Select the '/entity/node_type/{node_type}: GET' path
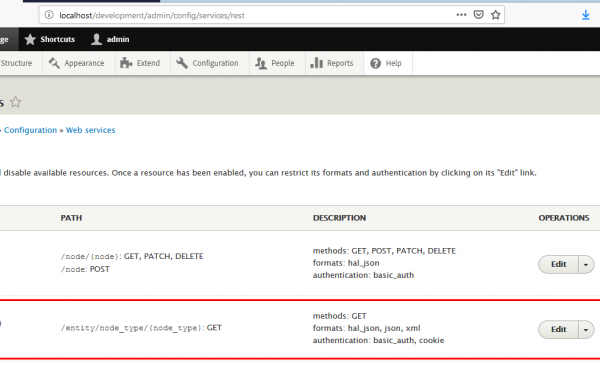Screen dimensions: 600x365 [x=141, y=328]
